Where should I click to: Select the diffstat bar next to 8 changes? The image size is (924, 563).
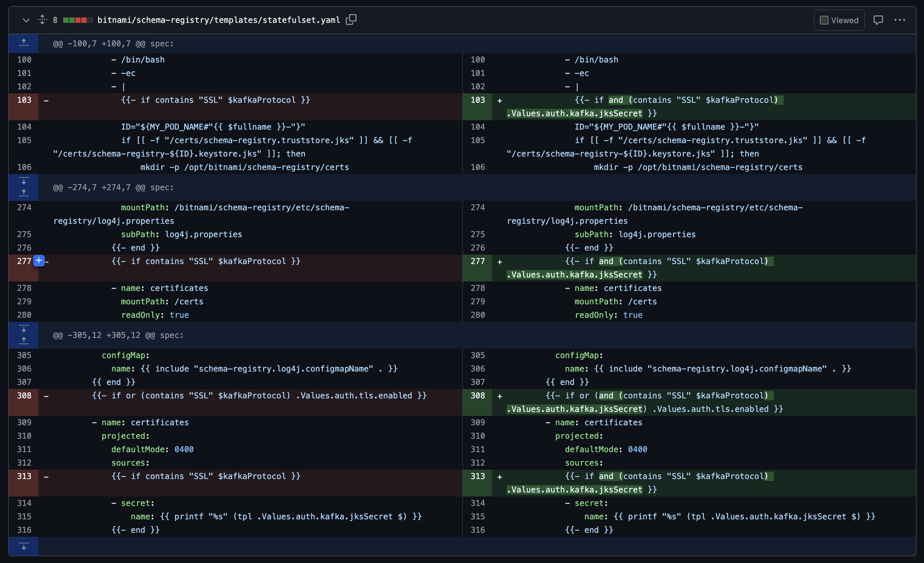(x=78, y=20)
